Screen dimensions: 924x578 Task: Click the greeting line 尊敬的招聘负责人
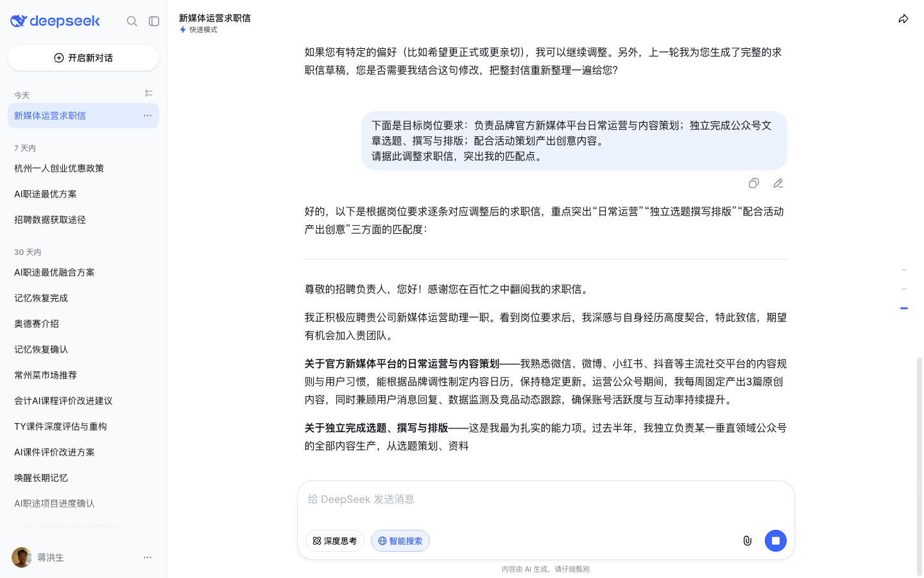(448, 289)
